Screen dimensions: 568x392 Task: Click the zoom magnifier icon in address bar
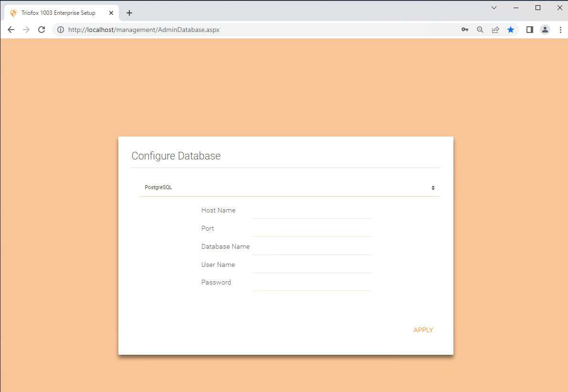pyautogui.click(x=480, y=30)
